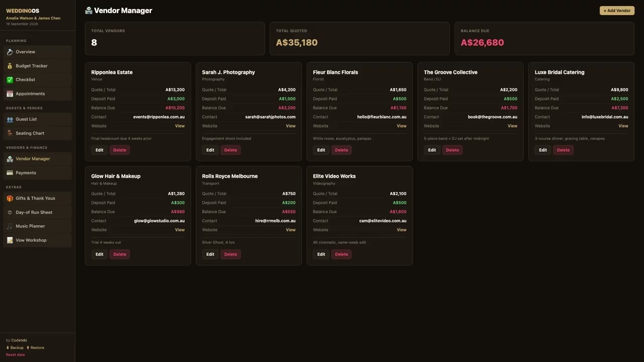
Task: Delete Luxe Bridal Catering vendor
Action: click(563, 150)
